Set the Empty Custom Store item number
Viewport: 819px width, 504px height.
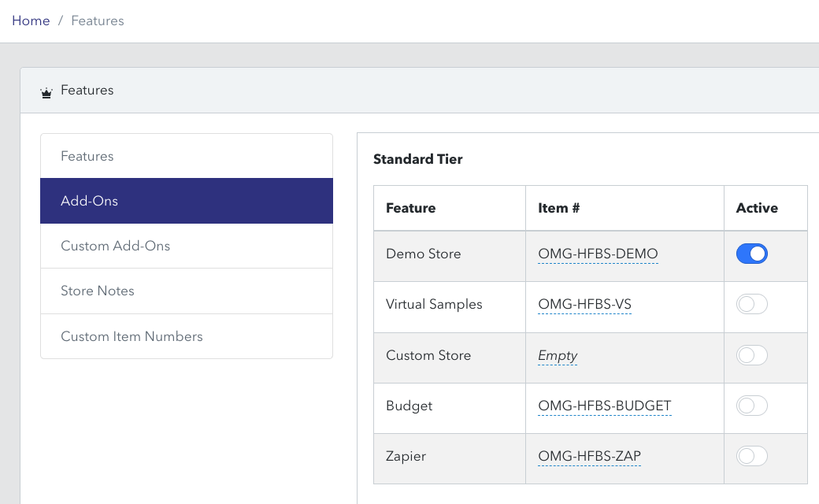point(558,356)
